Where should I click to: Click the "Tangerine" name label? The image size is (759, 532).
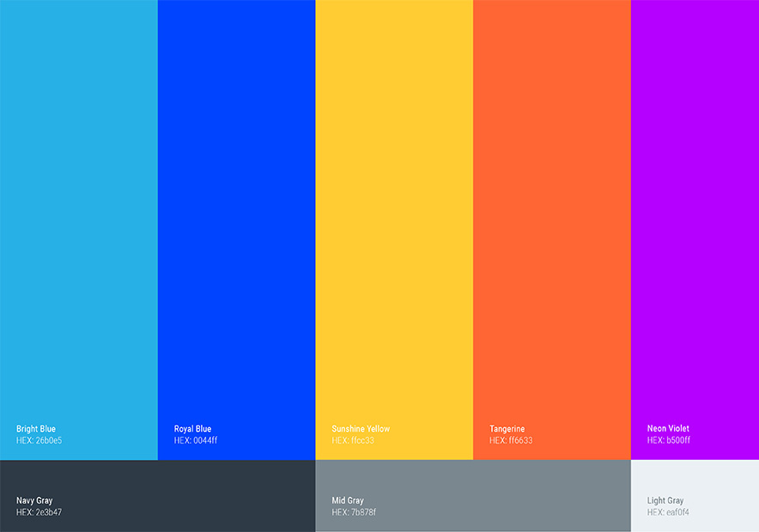pos(507,429)
